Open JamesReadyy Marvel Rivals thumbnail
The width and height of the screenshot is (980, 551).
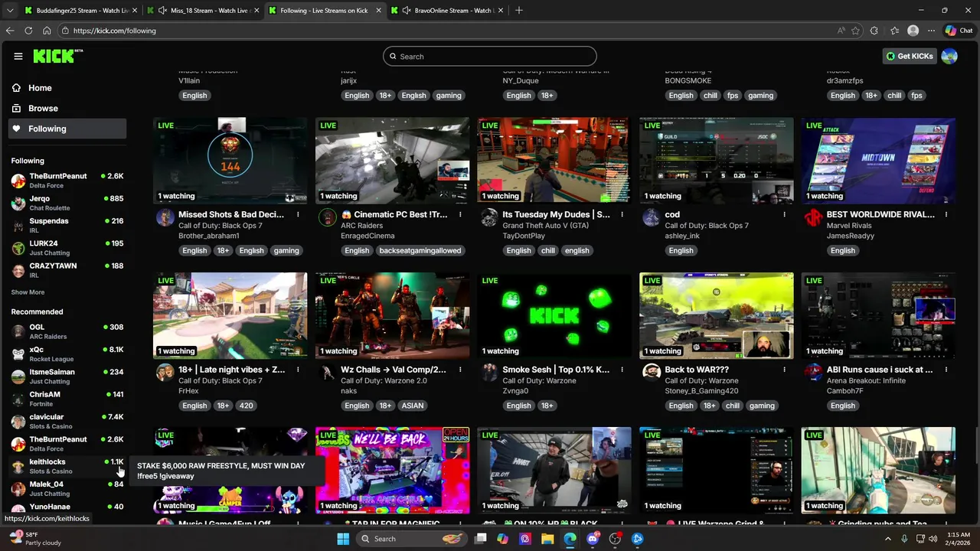click(878, 161)
